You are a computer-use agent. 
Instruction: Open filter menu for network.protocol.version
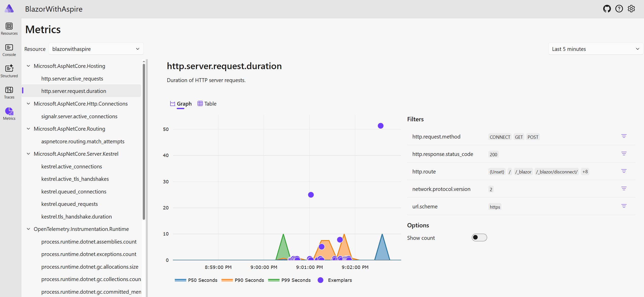(x=624, y=189)
